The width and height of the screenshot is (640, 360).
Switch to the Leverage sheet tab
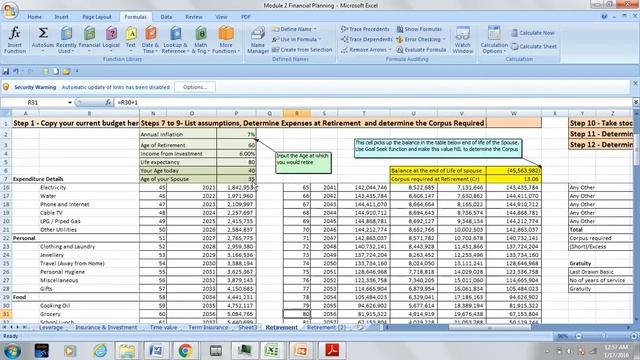(x=51, y=327)
